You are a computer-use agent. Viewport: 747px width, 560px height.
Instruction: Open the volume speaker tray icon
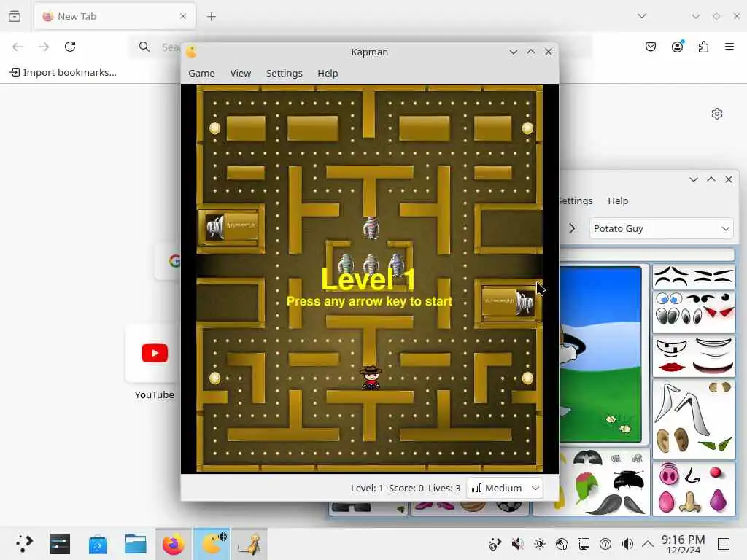point(627,544)
